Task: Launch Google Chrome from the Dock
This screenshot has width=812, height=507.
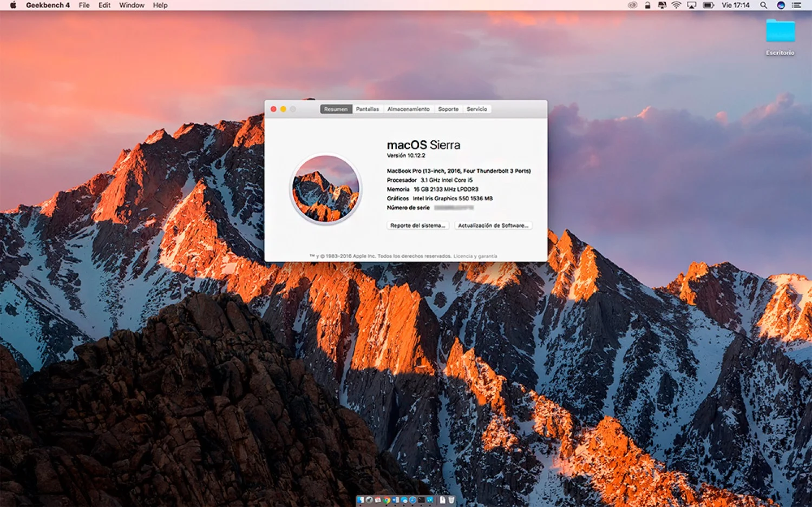Action: [387, 500]
